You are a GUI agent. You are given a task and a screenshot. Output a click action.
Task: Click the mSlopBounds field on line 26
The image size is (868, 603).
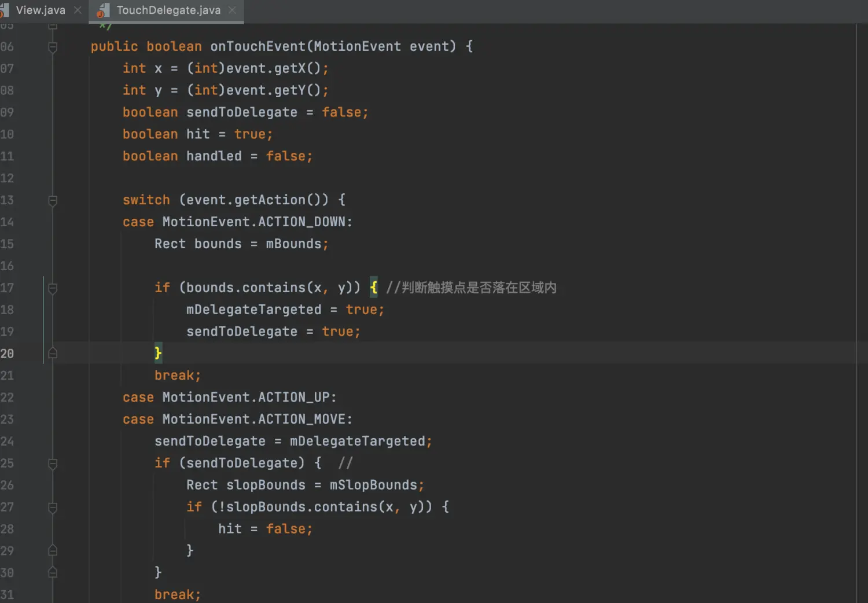(x=373, y=485)
